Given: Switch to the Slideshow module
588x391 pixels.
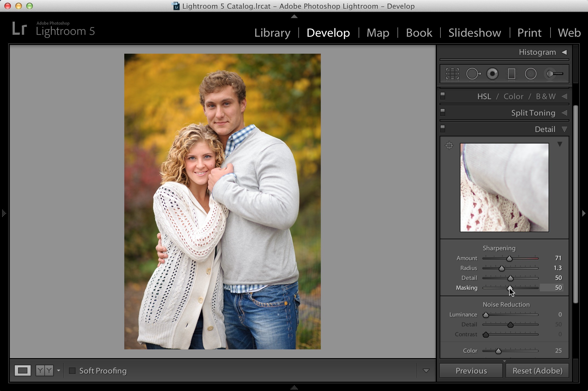Looking at the screenshot, I should [475, 33].
